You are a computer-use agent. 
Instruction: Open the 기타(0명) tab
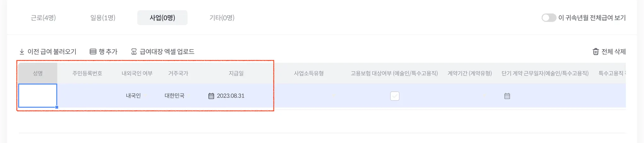tap(222, 18)
